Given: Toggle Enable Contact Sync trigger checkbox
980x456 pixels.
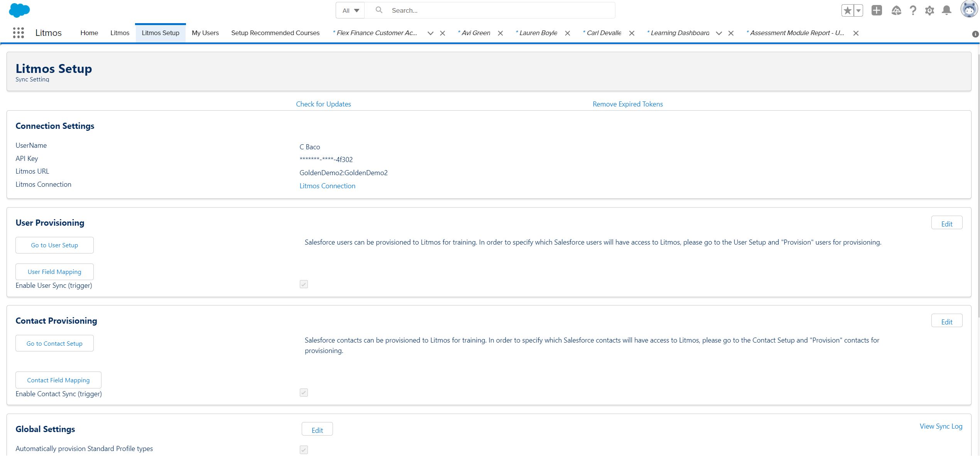Looking at the screenshot, I should (x=303, y=392).
